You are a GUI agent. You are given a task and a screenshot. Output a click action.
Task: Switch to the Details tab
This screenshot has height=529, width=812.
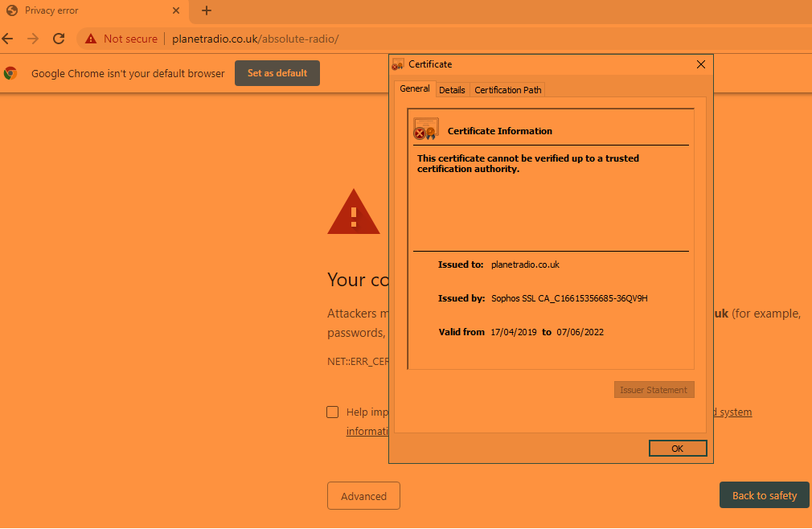tap(452, 90)
